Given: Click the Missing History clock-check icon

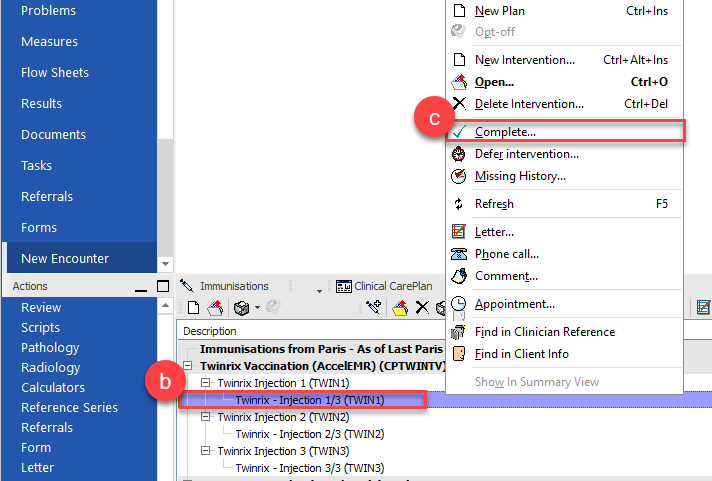Looking at the screenshot, I should [459, 176].
